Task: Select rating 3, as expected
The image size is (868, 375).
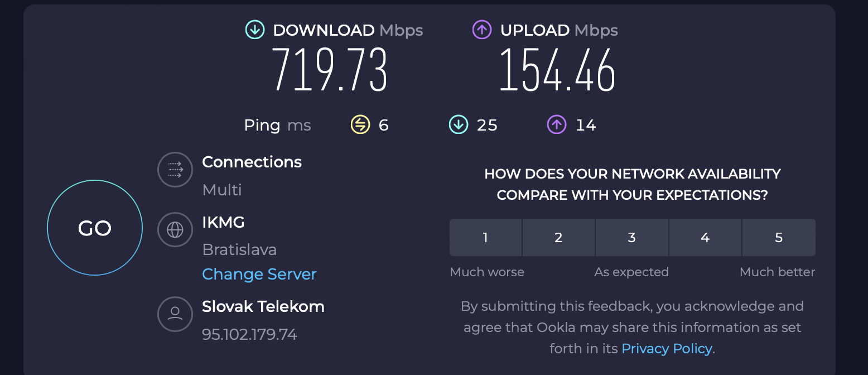Action: point(631,238)
